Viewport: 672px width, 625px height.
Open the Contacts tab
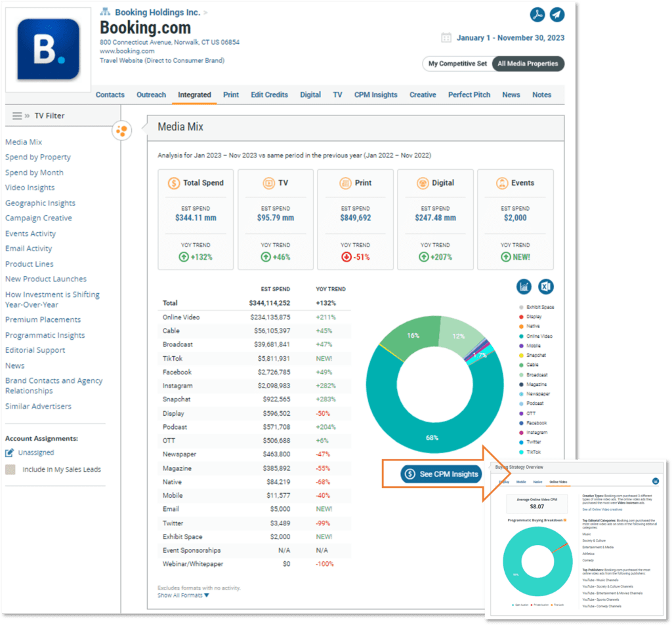point(110,94)
